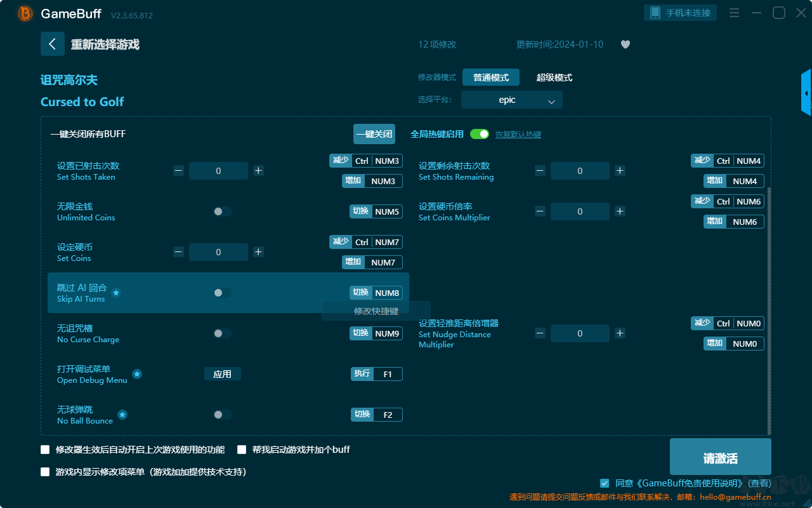
Task: Click the 一键关闭 button
Action: point(374,134)
